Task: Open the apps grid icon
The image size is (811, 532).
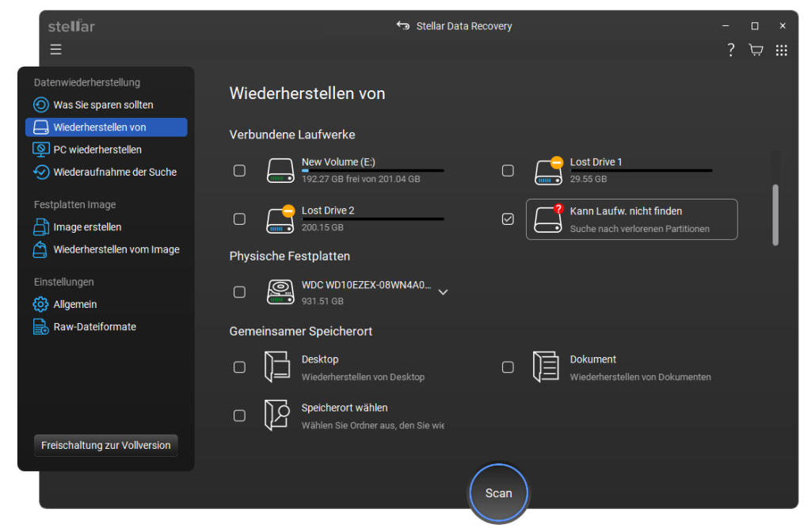Action: (781, 50)
